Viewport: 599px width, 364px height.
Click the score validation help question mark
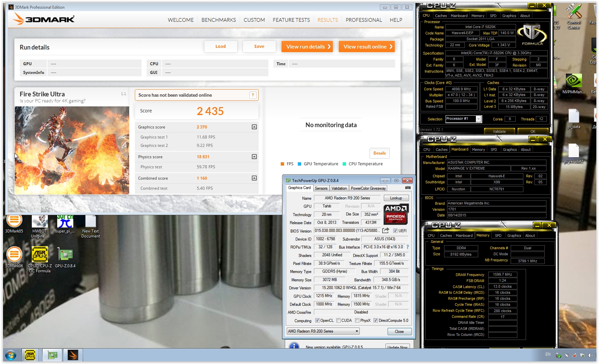[x=253, y=95]
